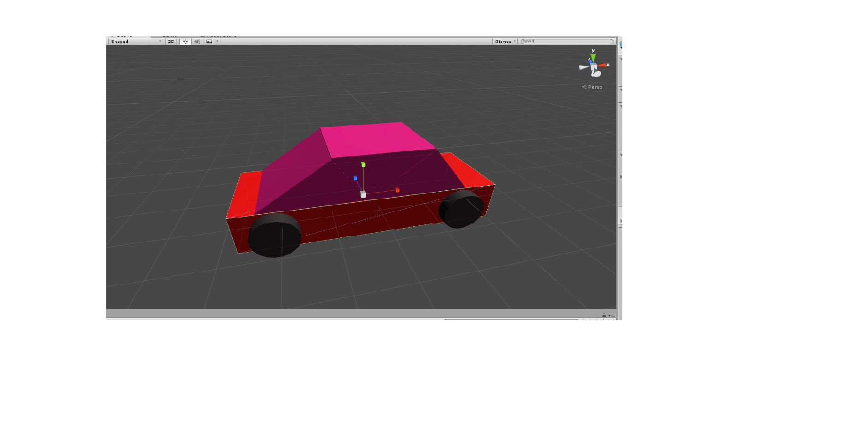Open the Gizmos dropdown menu

point(505,41)
